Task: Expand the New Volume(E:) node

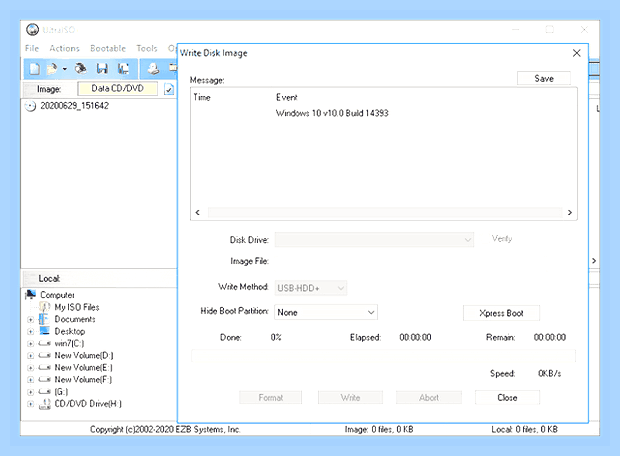Action: 30,368
